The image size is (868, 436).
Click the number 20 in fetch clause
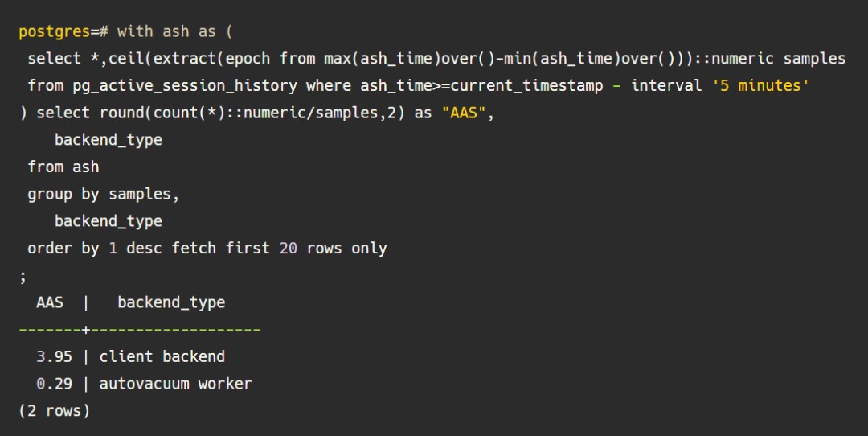tap(288, 248)
